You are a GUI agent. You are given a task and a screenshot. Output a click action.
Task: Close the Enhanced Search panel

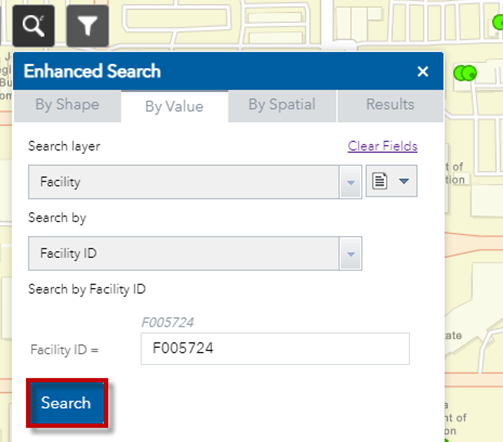coord(423,71)
